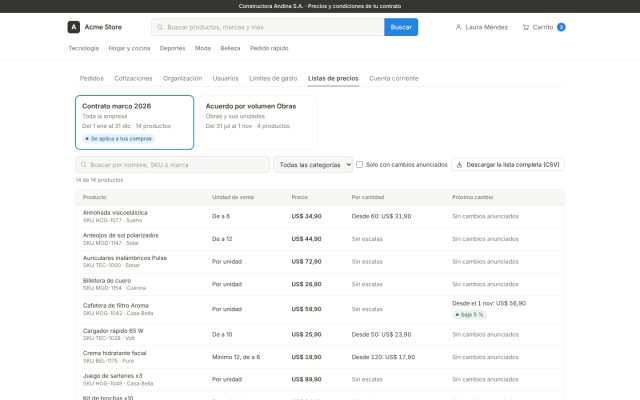Click Mínimo 12, de a 6 unit cell
The width and height of the screenshot is (640, 400).
[x=236, y=357]
